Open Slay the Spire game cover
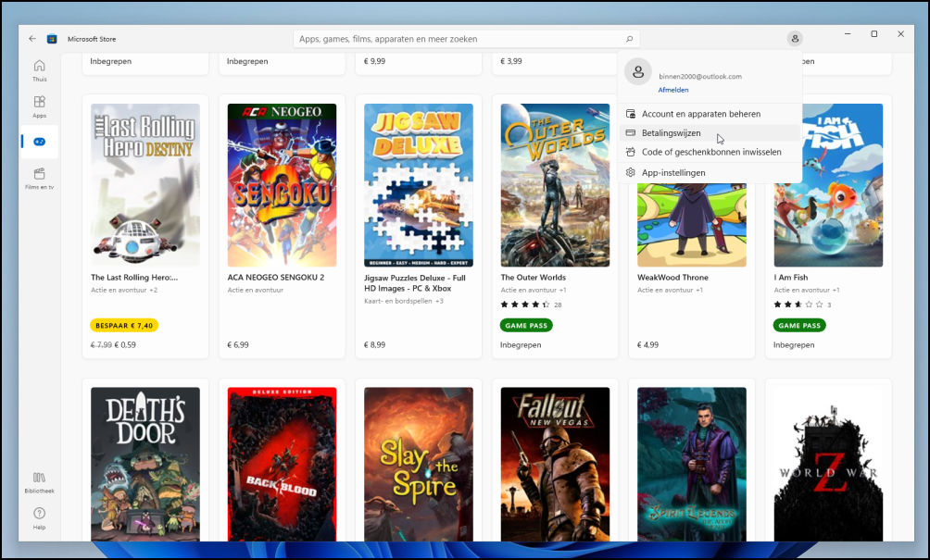This screenshot has width=930, height=560. point(419,464)
